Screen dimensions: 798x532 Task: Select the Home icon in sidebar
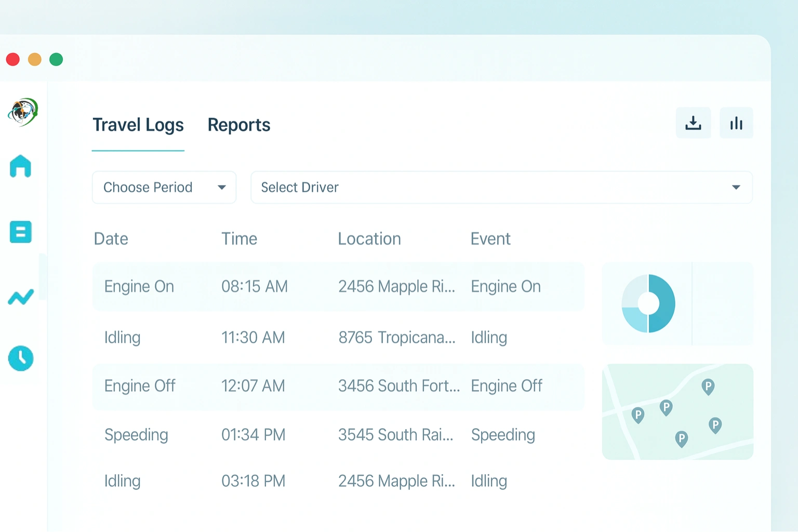point(20,166)
